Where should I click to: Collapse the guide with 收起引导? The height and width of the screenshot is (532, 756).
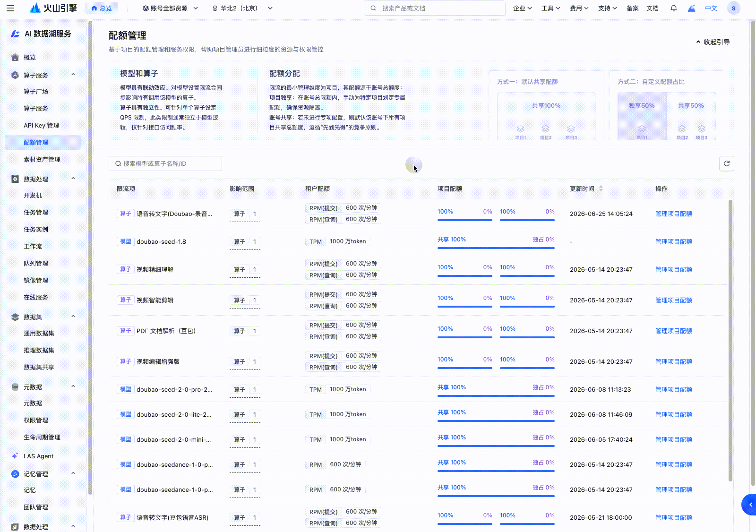(x=713, y=42)
